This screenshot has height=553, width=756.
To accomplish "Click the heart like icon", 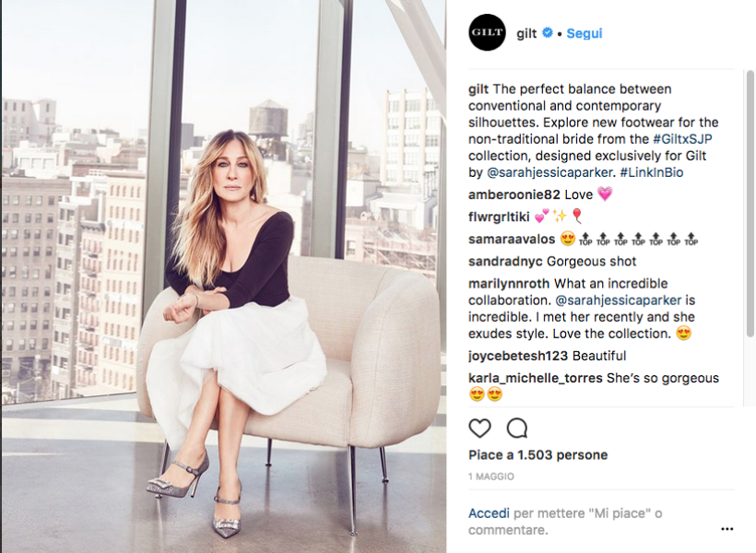I will [479, 429].
